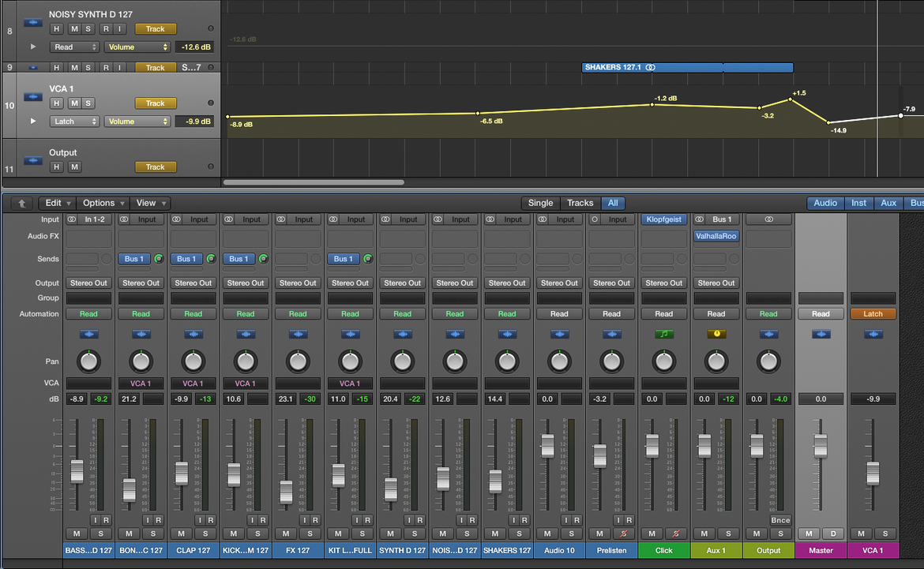Open the ValhallaRoom plugin on Aux 1
Viewport: 924px width, 569px height.
pos(716,236)
